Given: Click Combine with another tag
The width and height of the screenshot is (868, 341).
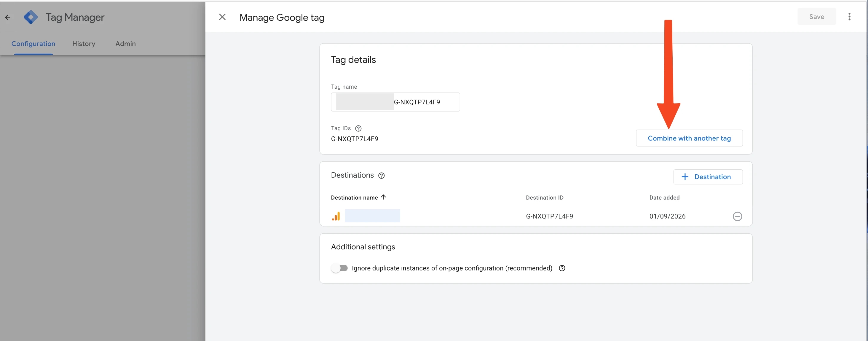Looking at the screenshot, I should (x=689, y=138).
